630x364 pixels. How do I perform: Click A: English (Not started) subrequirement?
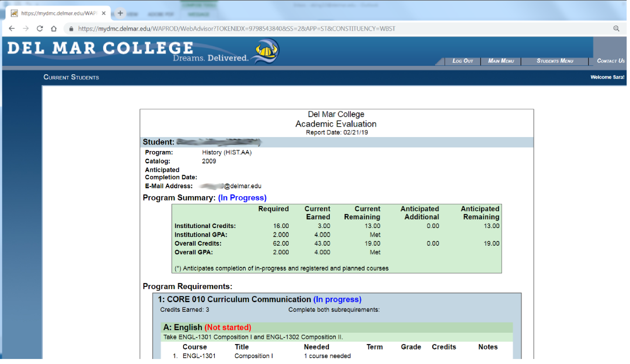(207, 327)
